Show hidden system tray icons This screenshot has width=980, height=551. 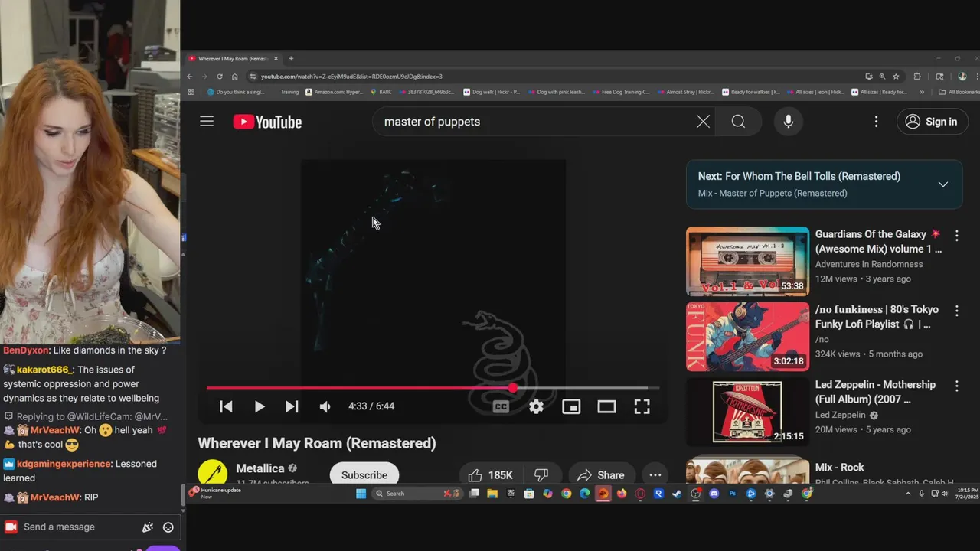pyautogui.click(x=908, y=494)
